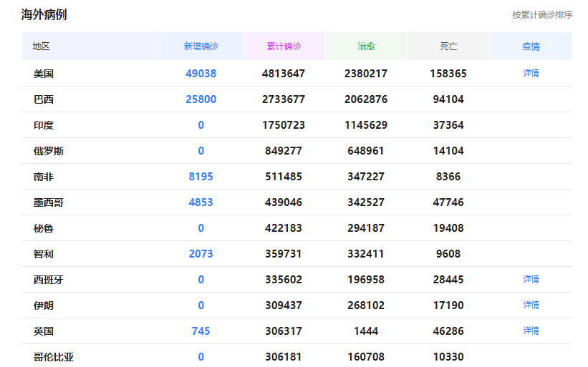This screenshot has width=588, height=367.
Task: Click new cases number 25800 for 巴西
Action: (201, 99)
